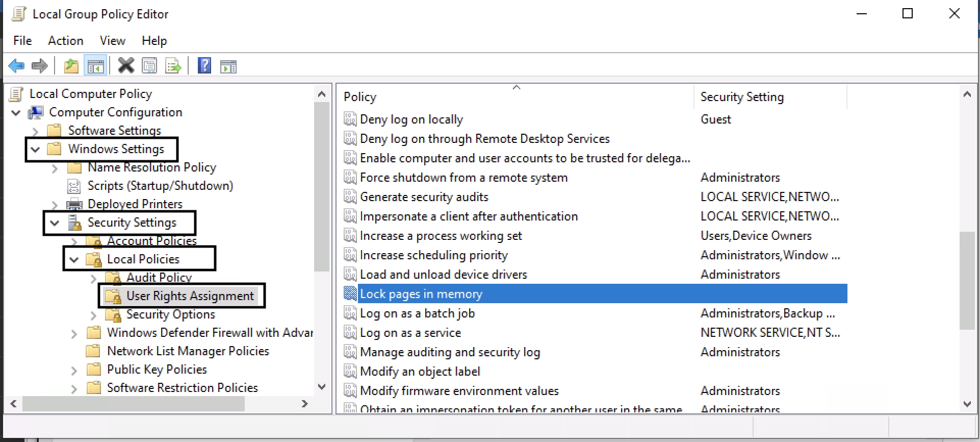The image size is (980, 442).
Task: Collapse the Local Policies tree node
Action: (x=74, y=260)
